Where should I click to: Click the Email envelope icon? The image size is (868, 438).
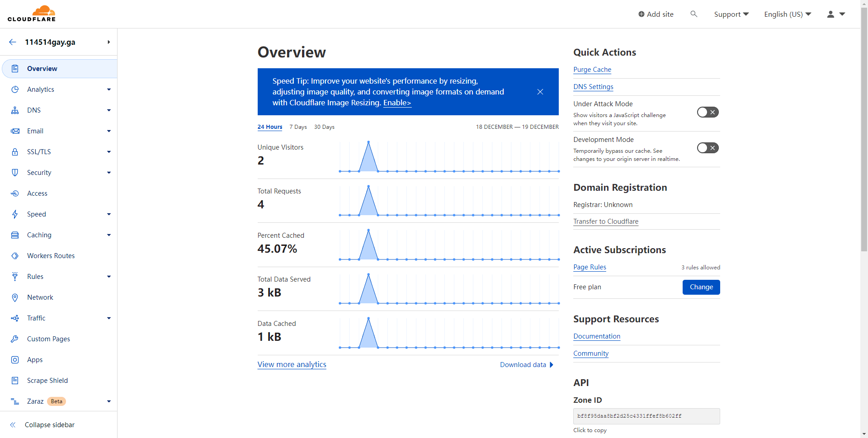[x=15, y=131]
